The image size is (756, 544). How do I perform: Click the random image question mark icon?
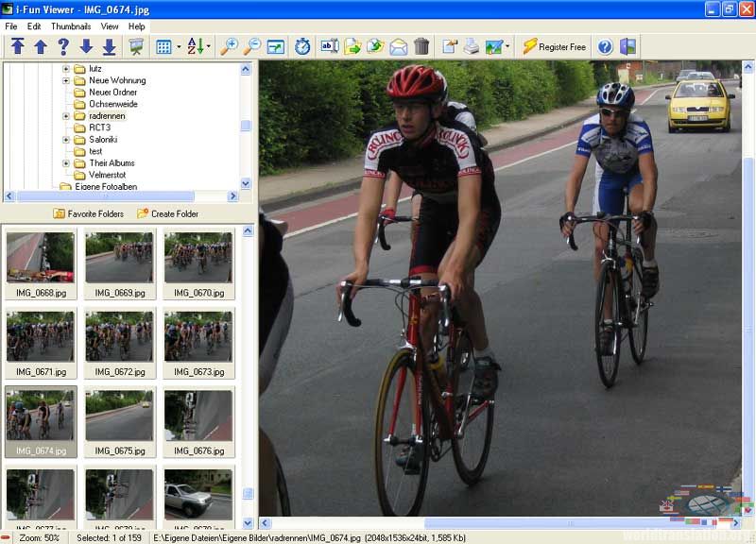[63, 46]
